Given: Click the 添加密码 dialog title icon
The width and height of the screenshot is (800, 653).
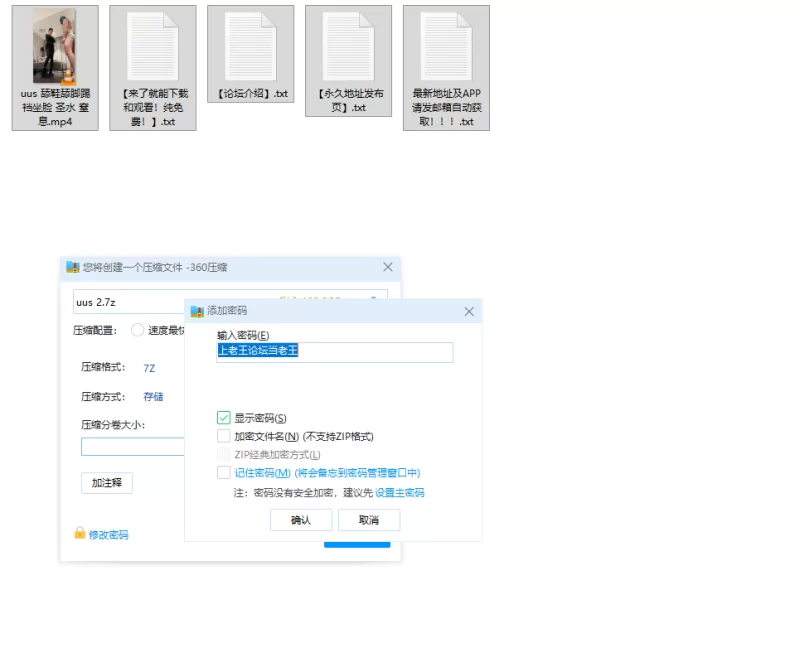Looking at the screenshot, I should [197, 311].
